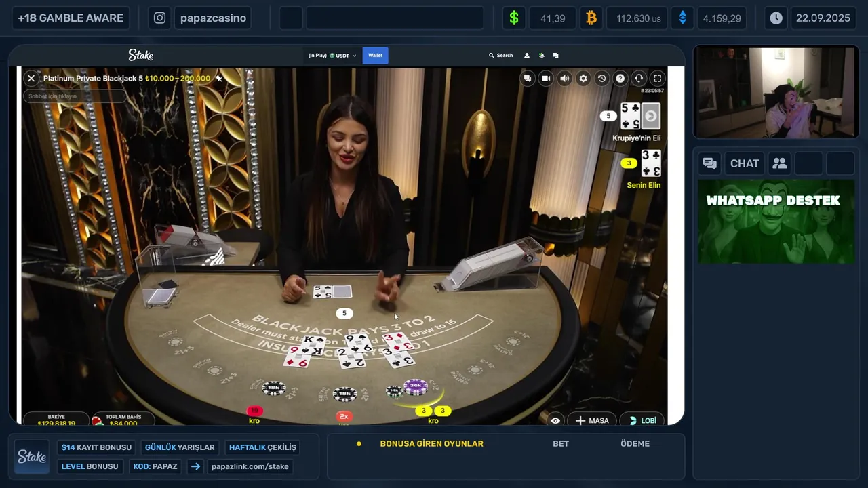
Task: Expand the dealer's hand card arrow
Action: 650,117
